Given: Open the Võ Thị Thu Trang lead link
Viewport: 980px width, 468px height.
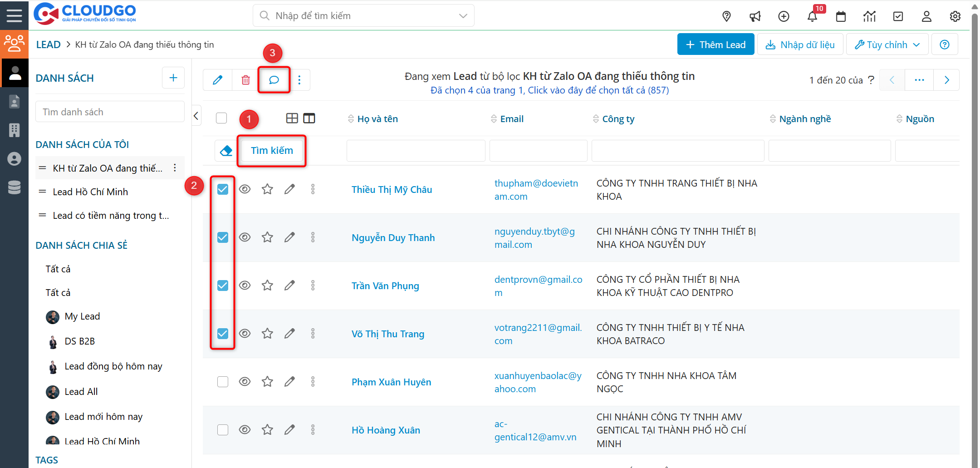Looking at the screenshot, I should pyautogui.click(x=387, y=334).
